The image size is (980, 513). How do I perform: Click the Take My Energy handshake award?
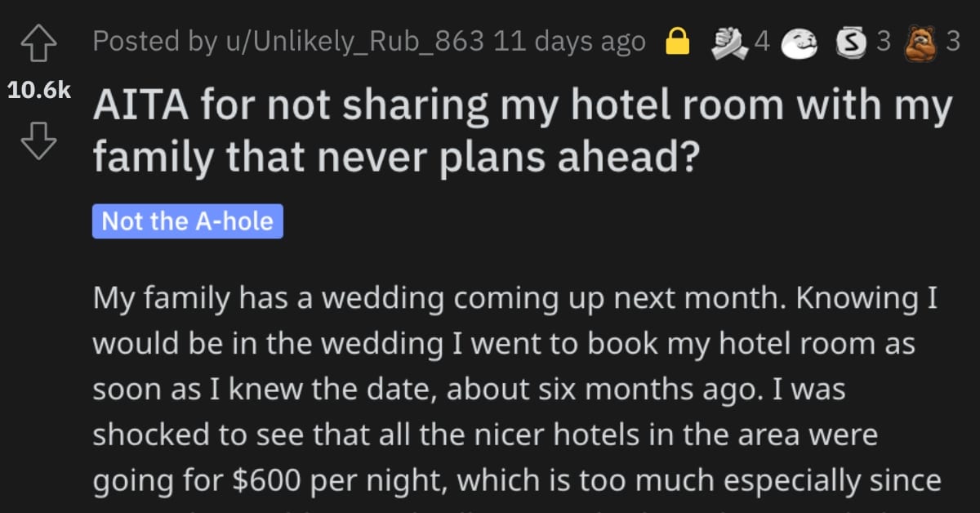728,41
